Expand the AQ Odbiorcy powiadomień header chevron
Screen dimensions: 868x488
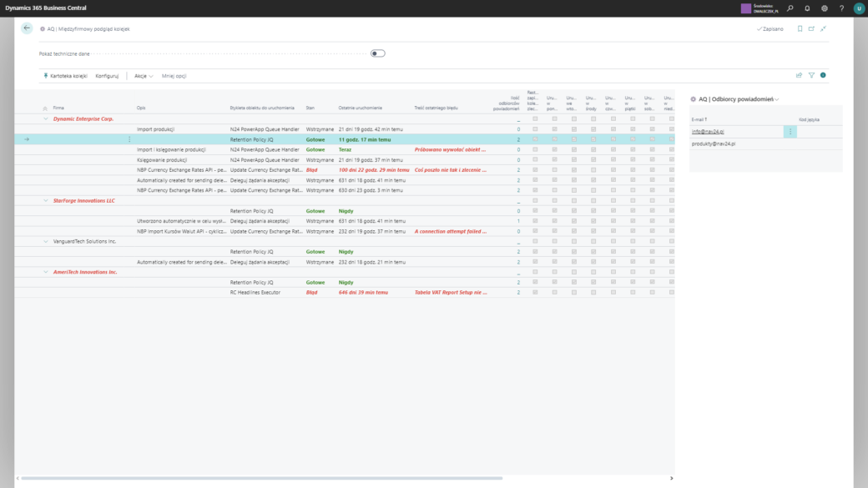777,99
